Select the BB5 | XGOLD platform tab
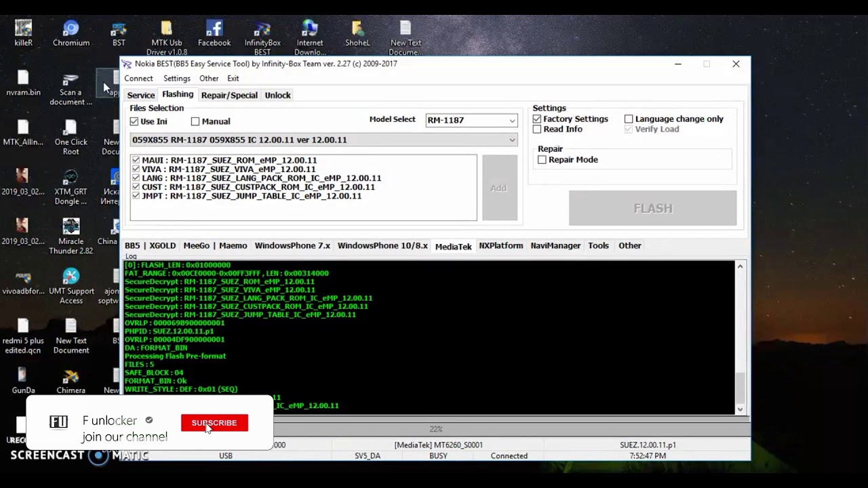 (x=150, y=245)
